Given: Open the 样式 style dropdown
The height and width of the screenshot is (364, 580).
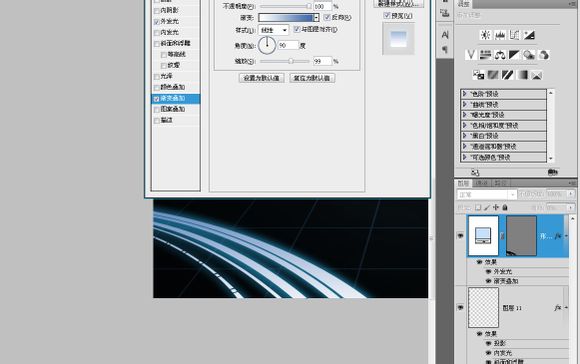Looking at the screenshot, I should click(x=273, y=30).
